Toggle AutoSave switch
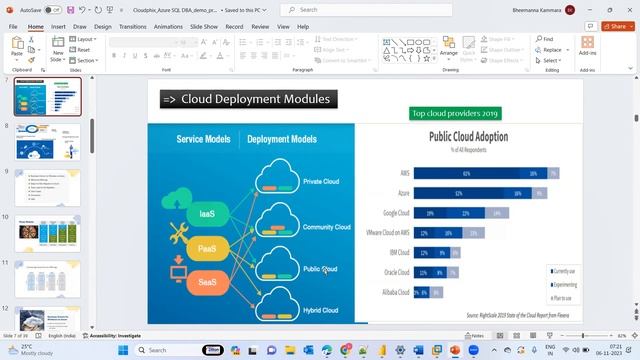The image size is (640, 360). point(53,10)
